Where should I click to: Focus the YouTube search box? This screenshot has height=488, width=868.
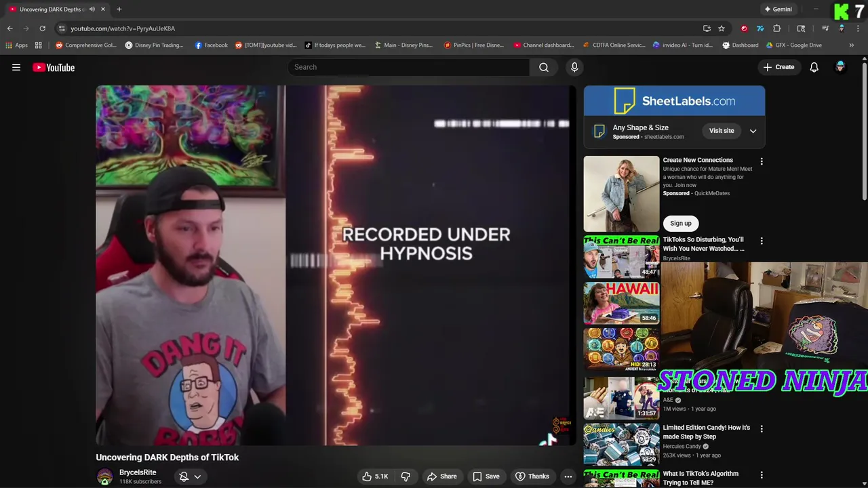point(408,67)
